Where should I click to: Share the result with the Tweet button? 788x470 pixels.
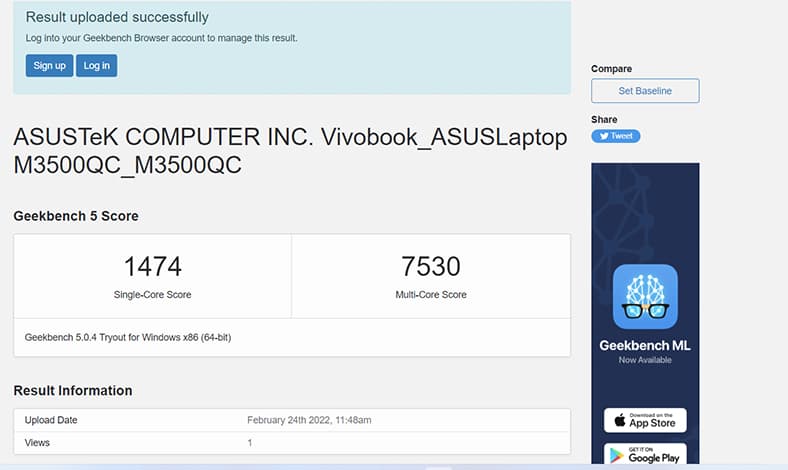coord(616,136)
